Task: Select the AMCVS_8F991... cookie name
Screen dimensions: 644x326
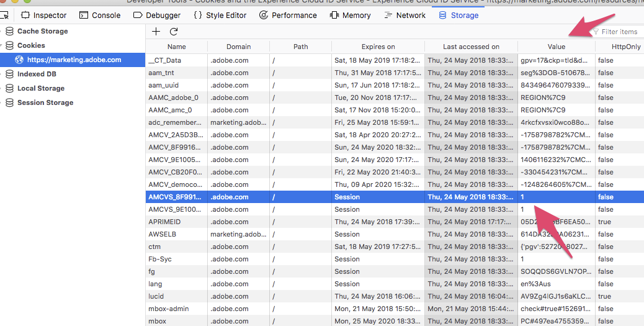Action: click(x=175, y=197)
